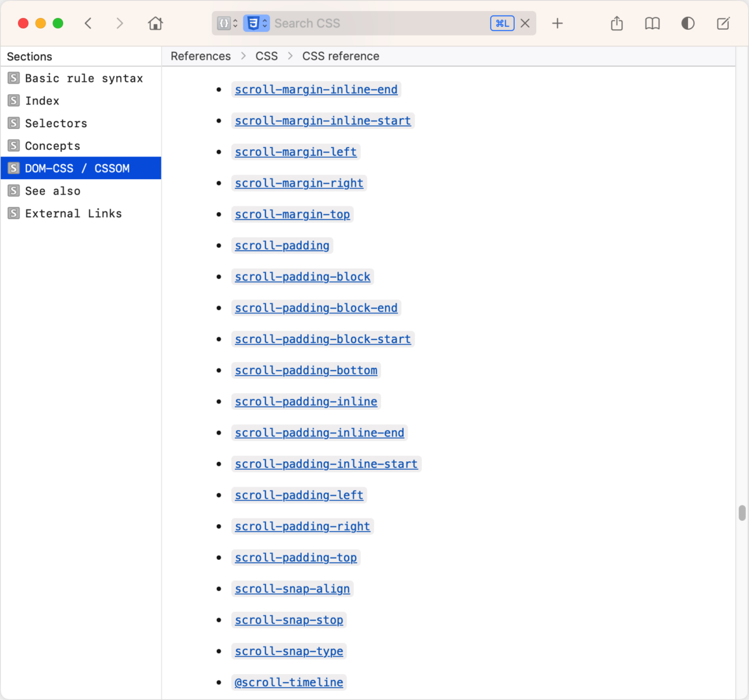This screenshot has width=749, height=700.
Task: Open the scroll-padding-inline-end link
Action: click(319, 433)
